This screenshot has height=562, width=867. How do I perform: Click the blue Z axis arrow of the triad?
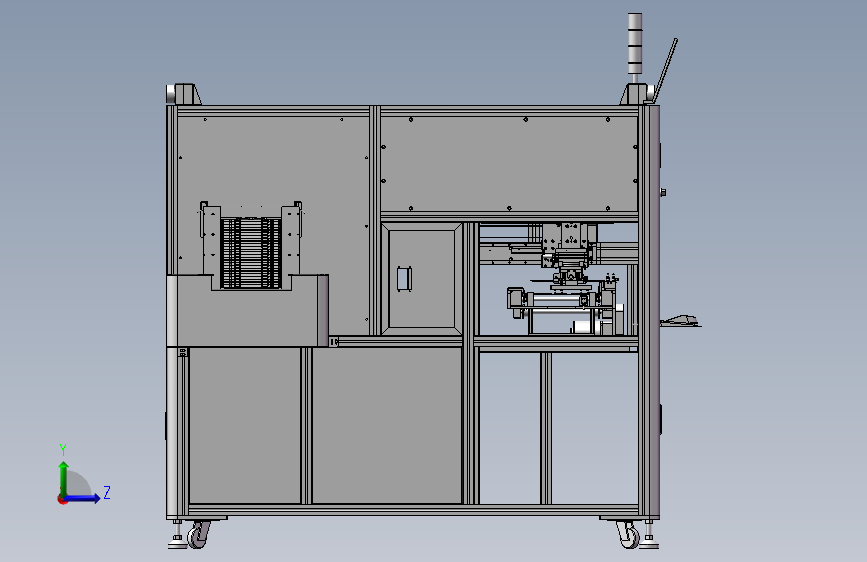click(83, 498)
